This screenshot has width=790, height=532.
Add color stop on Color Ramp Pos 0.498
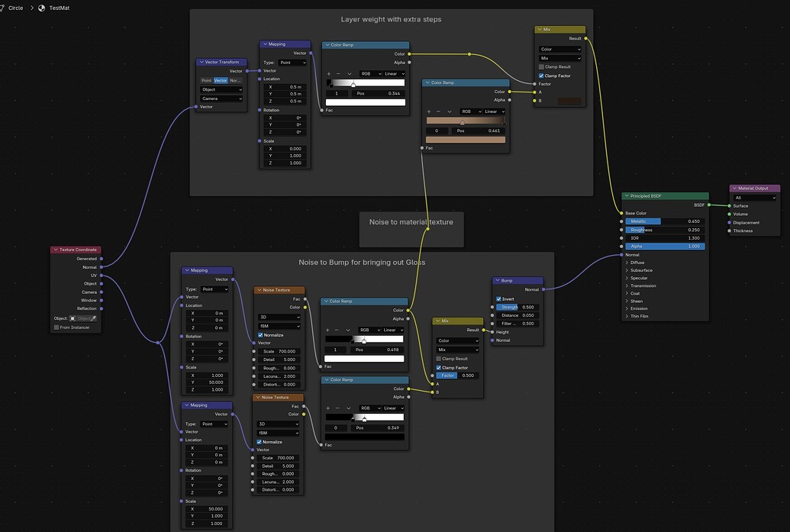pos(328,330)
